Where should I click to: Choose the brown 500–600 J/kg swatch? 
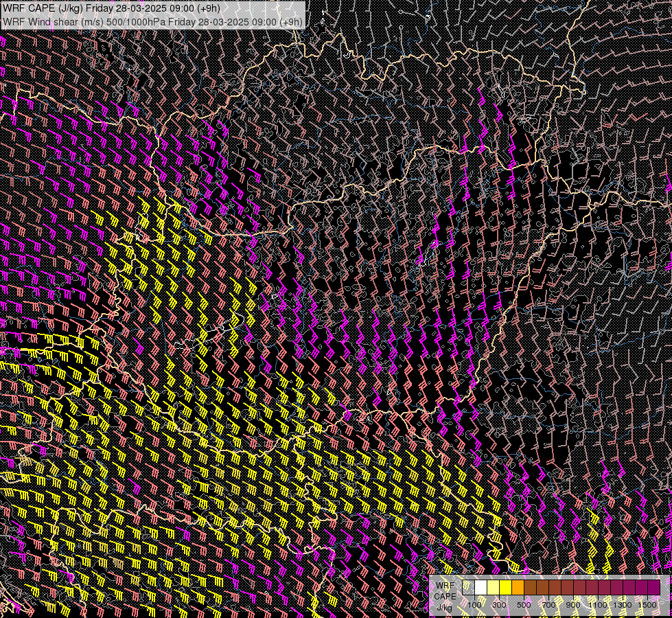point(531,587)
